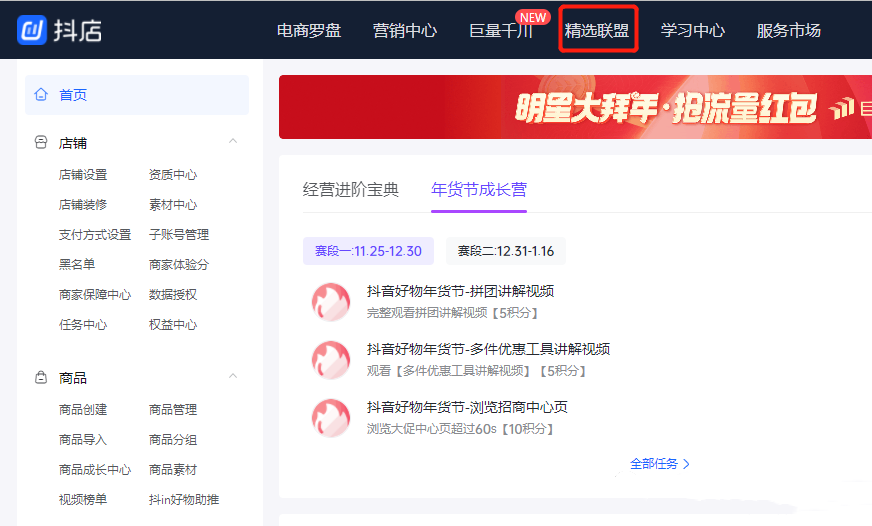
Task: Open 精选联盟 in the top navigation
Action: [597, 30]
